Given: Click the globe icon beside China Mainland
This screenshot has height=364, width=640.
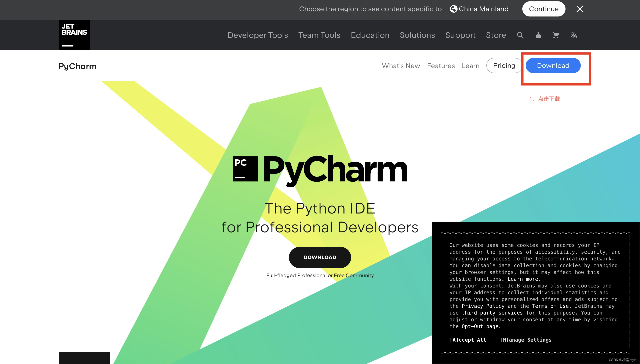Looking at the screenshot, I should point(453,9).
